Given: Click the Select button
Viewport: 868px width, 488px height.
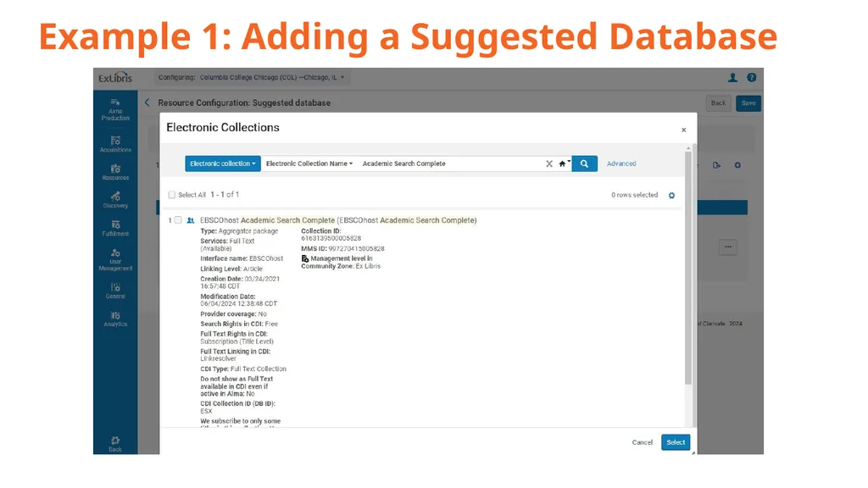Looking at the screenshot, I should coord(676,442).
